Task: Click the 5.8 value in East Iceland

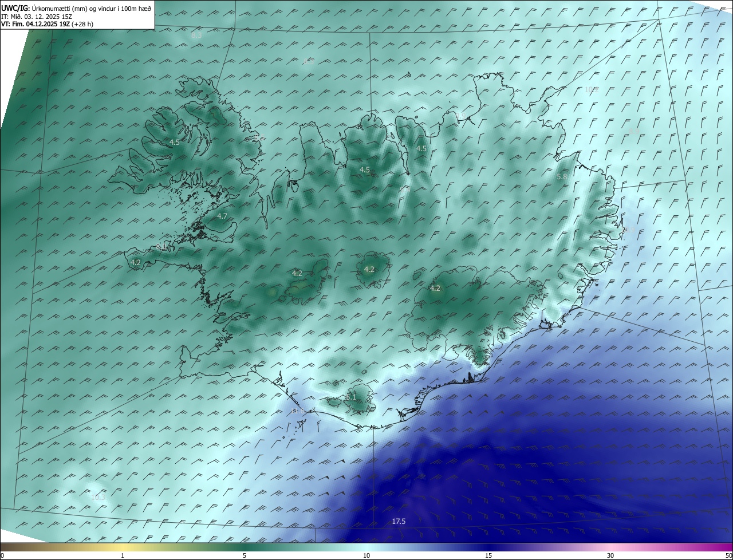Action: [x=562, y=177]
